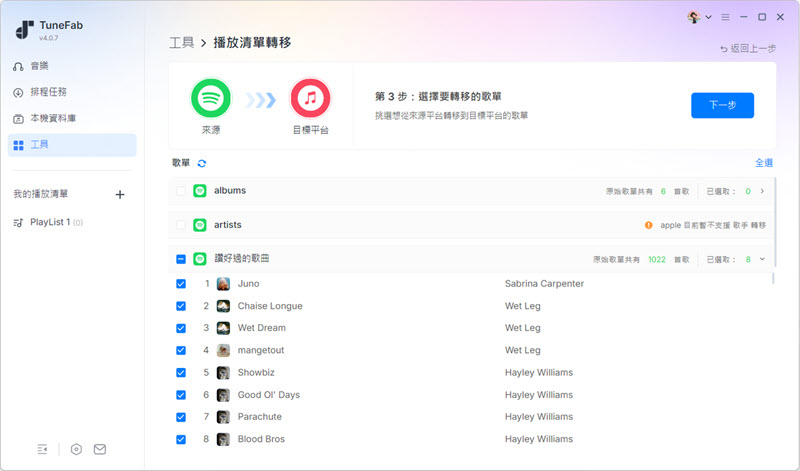Screen dimensions: 800x471
Task: Uncheck the Juno song checkbox
Action: click(x=181, y=284)
